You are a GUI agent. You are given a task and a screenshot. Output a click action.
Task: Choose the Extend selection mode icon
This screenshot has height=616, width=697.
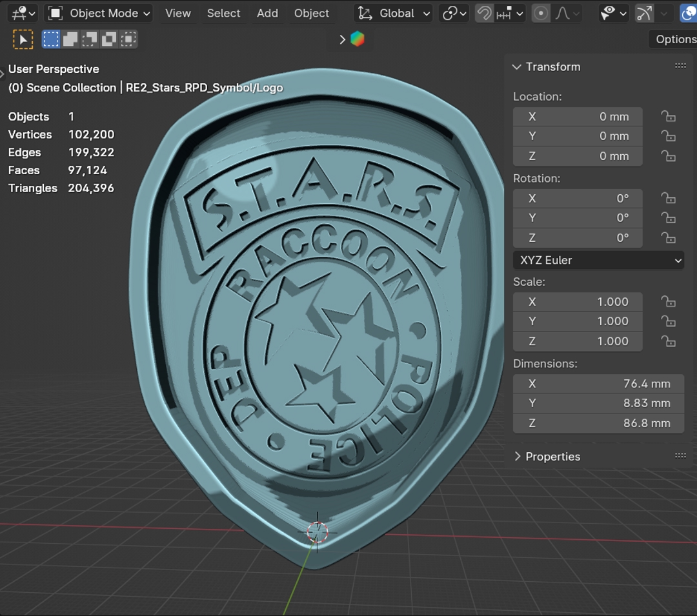[70, 39]
